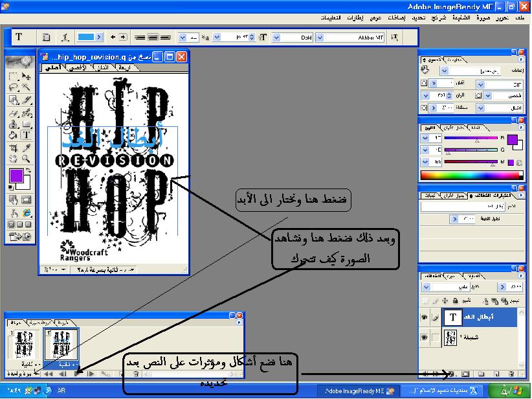Image resolution: width=532 pixels, height=399 pixels.
Task: Go to the previous animation frame
Action: pos(63,374)
